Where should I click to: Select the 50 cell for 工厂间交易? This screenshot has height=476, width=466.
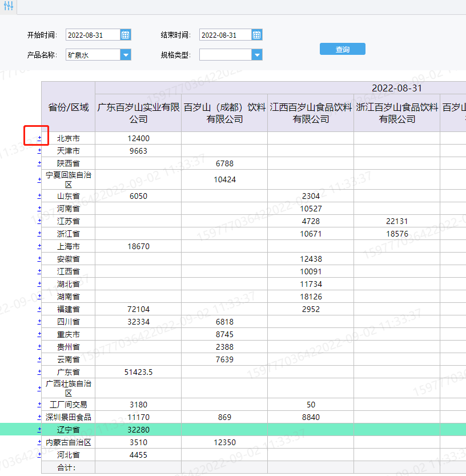311,405
